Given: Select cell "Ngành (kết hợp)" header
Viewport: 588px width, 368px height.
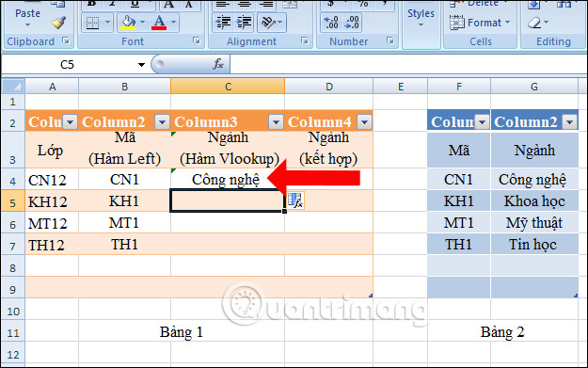Looking at the screenshot, I should click(x=328, y=150).
